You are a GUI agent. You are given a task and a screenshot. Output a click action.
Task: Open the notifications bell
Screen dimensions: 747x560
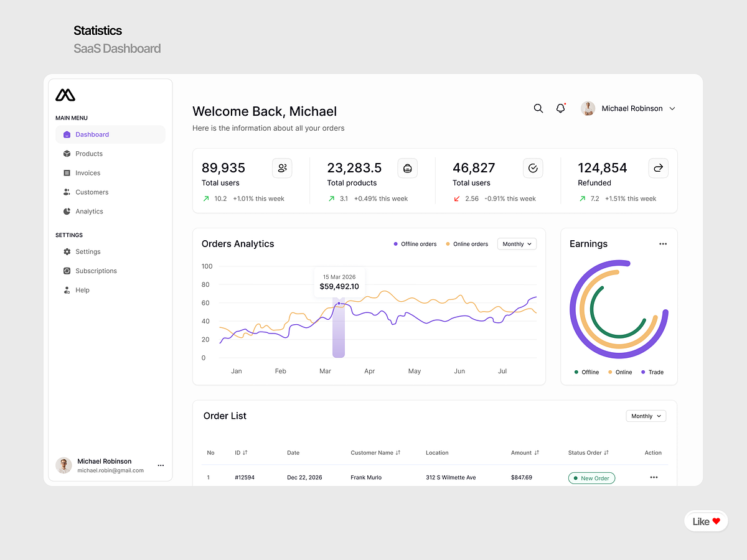pos(560,108)
